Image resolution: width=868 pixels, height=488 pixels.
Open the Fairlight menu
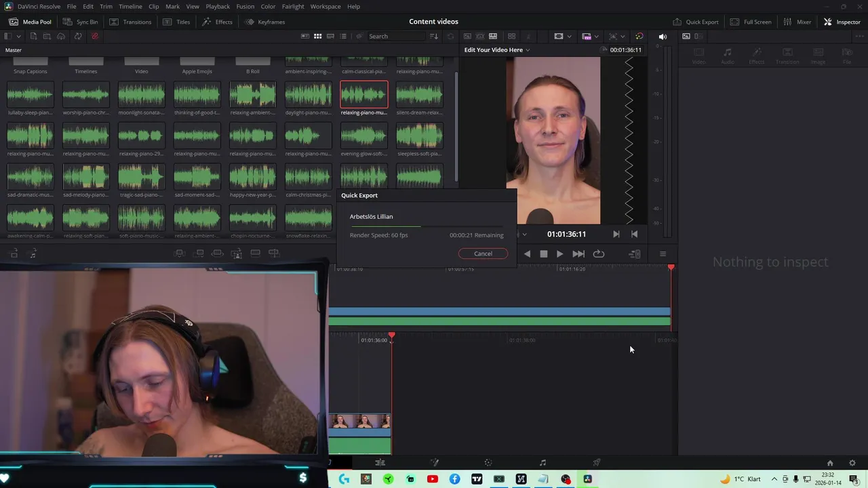click(x=293, y=6)
